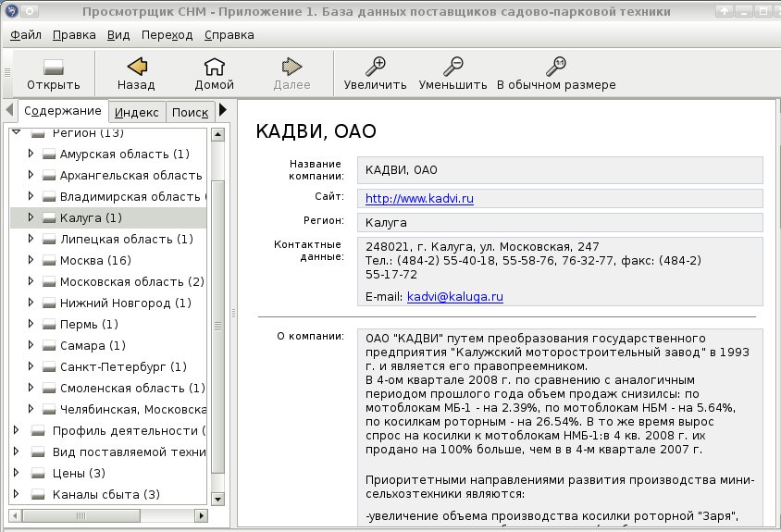The height and width of the screenshot is (532, 781).
Task: Select Цены (3) tree row
Action: (x=107, y=473)
